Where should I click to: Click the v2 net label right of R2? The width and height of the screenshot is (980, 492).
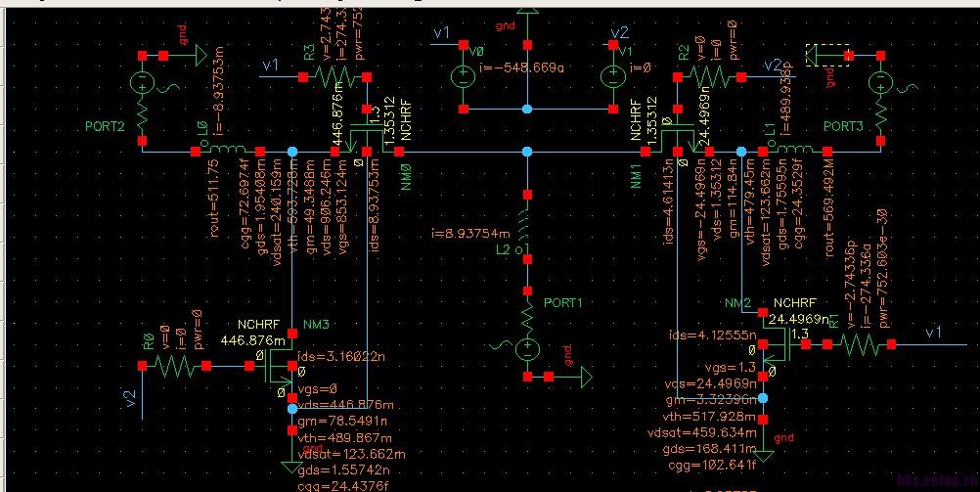point(773,65)
